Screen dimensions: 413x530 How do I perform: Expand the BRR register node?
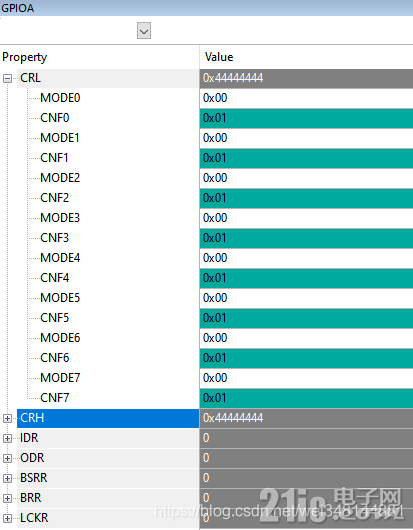[x=7, y=498]
